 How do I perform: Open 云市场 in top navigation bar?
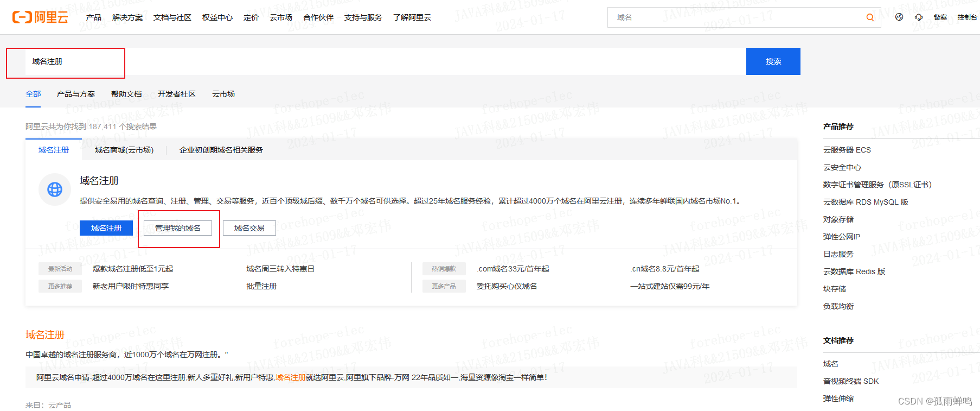click(x=281, y=17)
